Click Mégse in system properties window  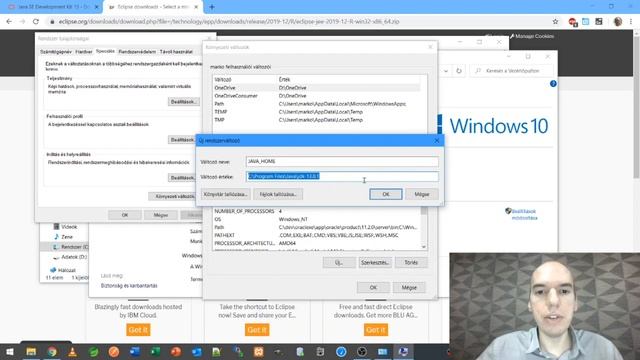click(x=161, y=215)
